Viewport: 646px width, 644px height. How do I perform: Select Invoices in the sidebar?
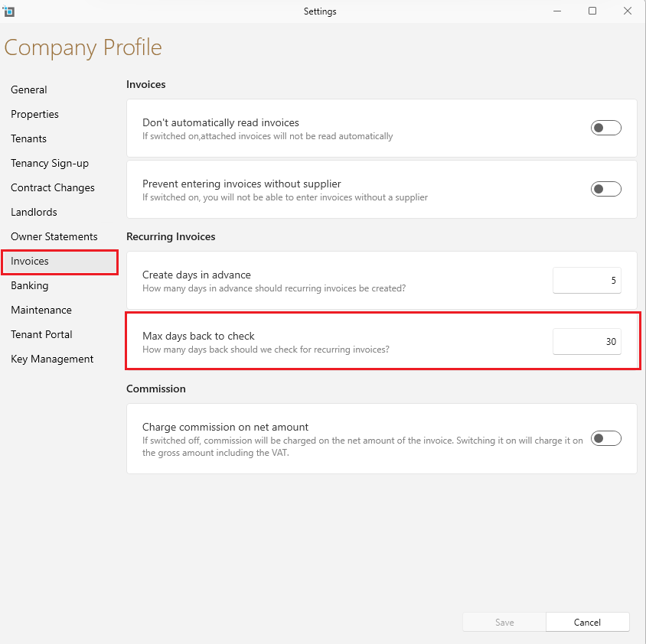(x=60, y=262)
